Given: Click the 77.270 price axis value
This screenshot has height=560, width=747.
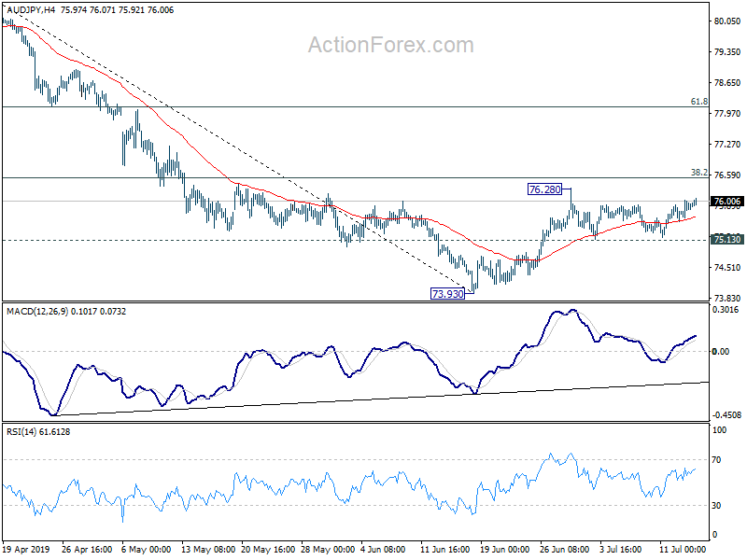Looking at the screenshot, I should coord(727,145).
